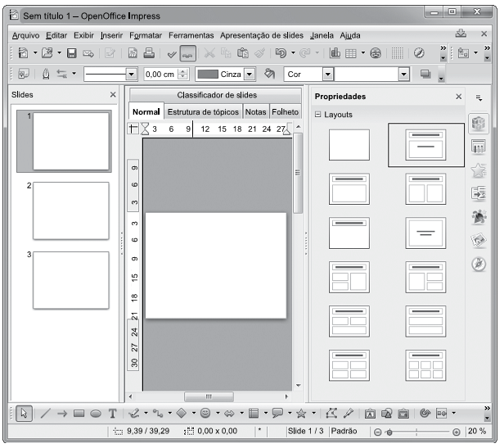Toggle the AutoSpellcheck button
504x448 pixels.
[188, 54]
